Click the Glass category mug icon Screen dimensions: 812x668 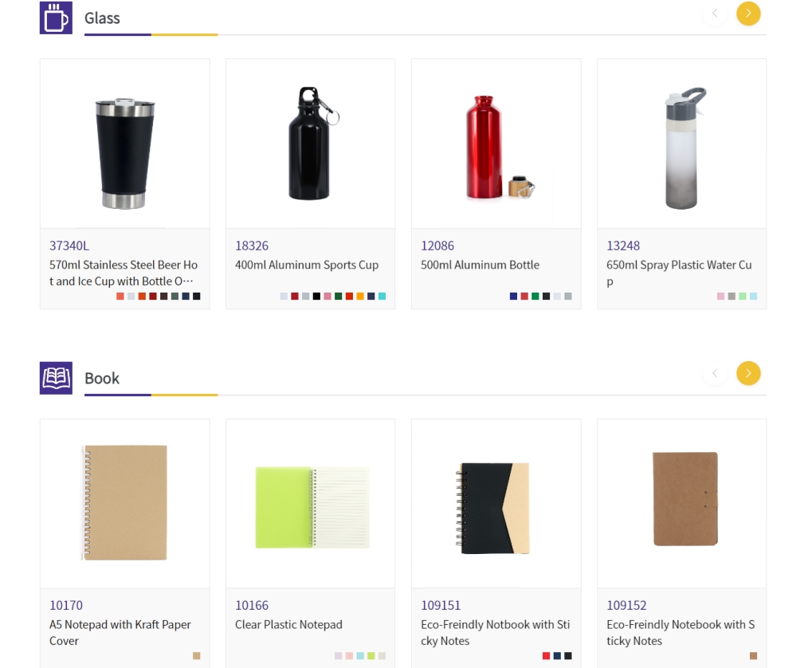[x=56, y=18]
